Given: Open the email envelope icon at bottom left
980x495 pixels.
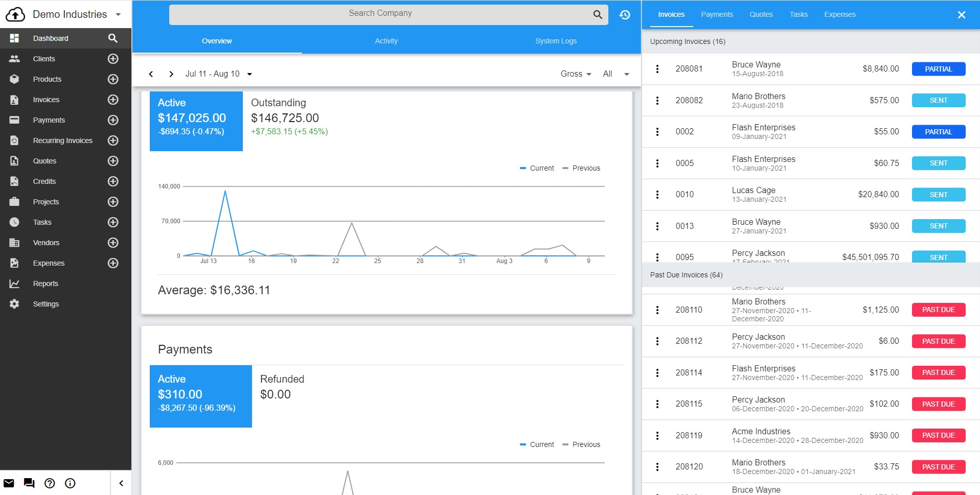Looking at the screenshot, I should [x=9, y=483].
